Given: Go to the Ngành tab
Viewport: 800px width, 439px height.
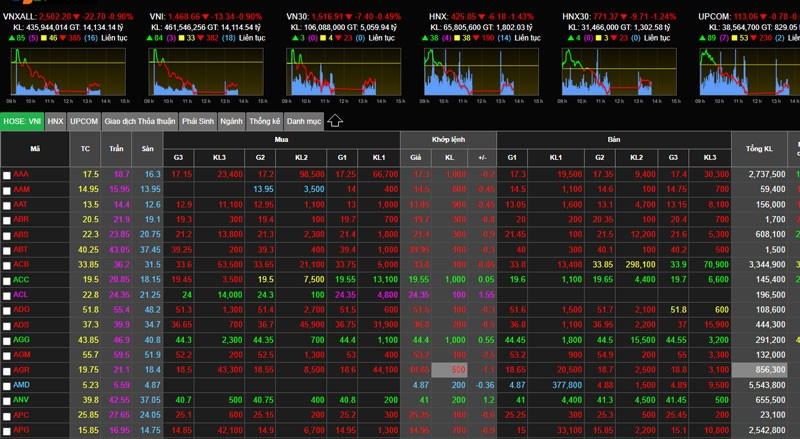Looking at the screenshot, I should pos(231,121).
